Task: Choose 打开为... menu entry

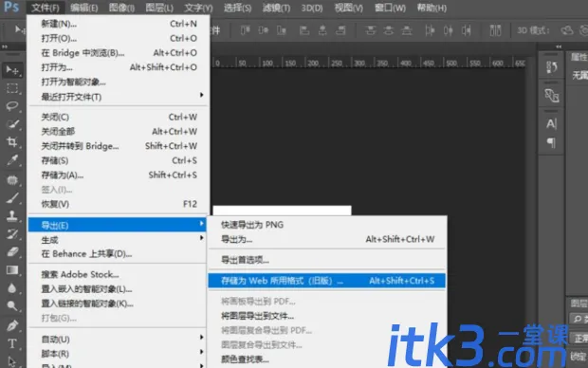Action: point(119,67)
